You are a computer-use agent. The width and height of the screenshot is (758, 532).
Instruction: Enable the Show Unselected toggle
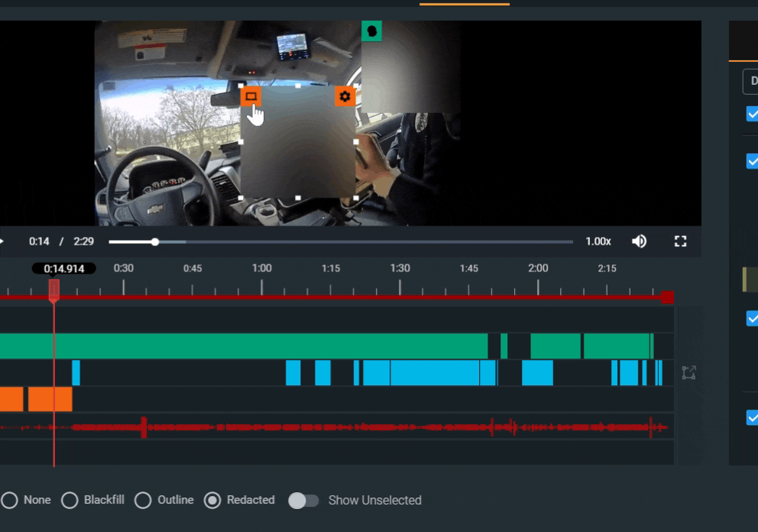point(303,500)
